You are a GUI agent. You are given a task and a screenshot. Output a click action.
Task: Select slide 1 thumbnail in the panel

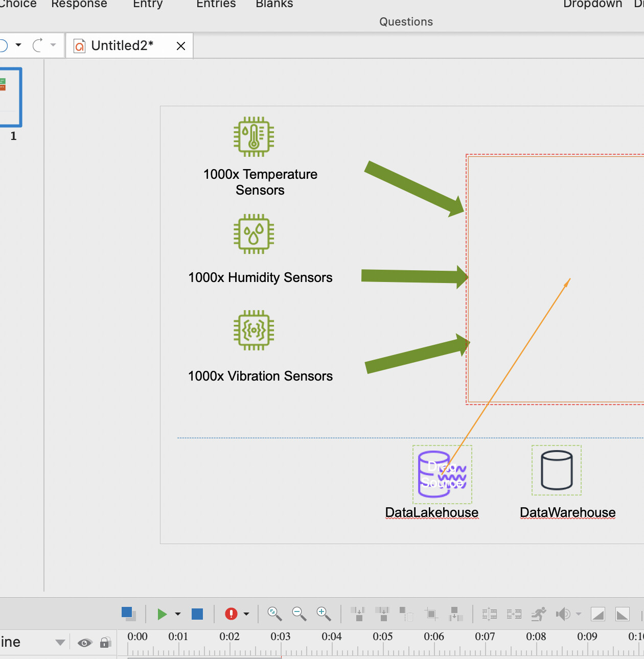click(10, 97)
